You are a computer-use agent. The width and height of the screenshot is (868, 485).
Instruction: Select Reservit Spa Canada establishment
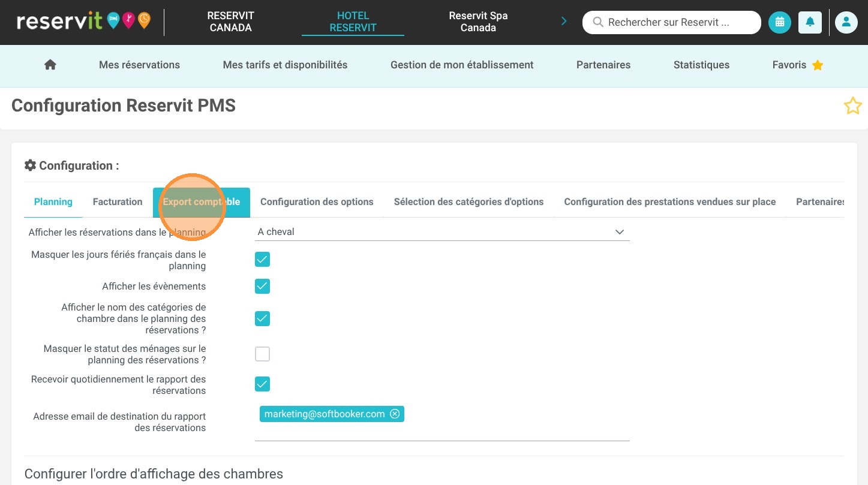(x=478, y=22)
